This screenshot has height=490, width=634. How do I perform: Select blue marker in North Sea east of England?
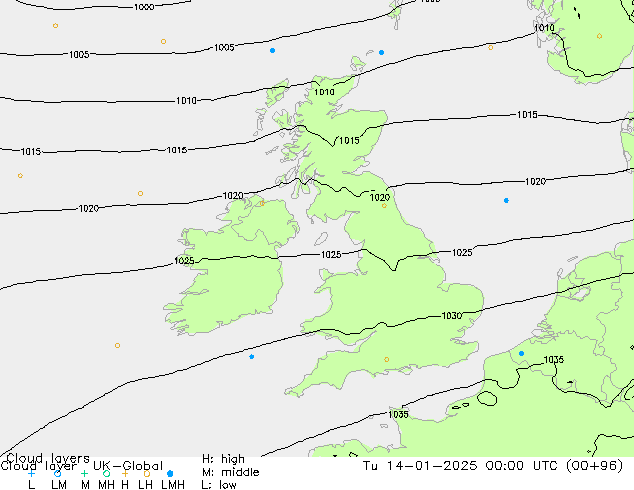[x=506, y=201]
